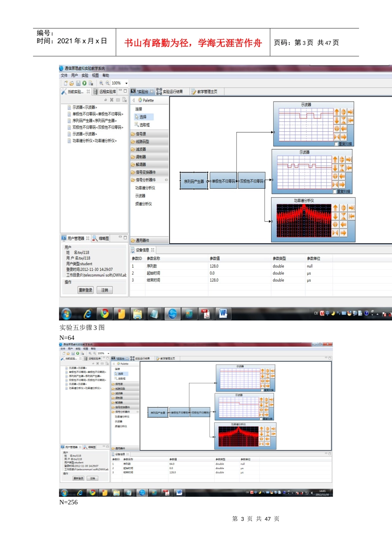Click the 注销 button in upper window
This screenshot has width=392, height=555.
pyautogui.click(x=105, y=290)
